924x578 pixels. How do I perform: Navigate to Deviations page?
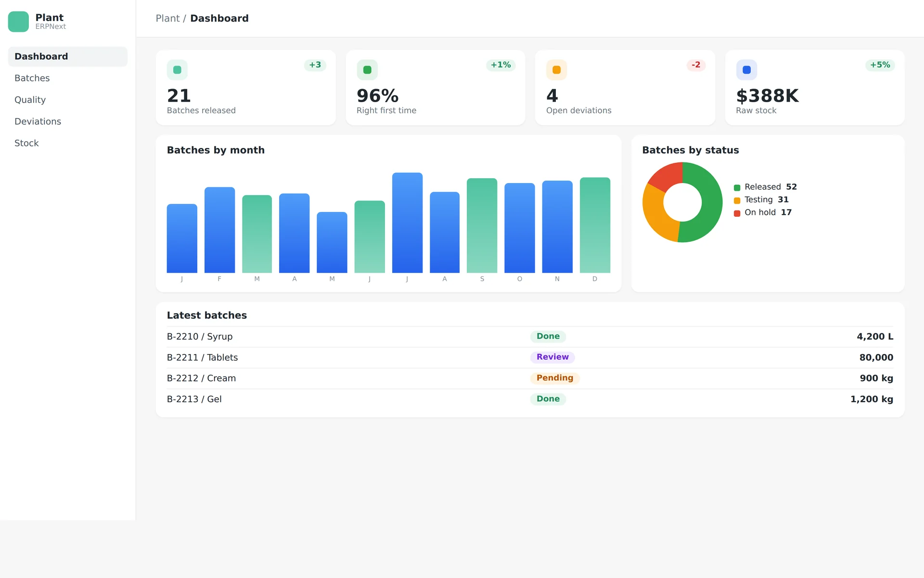pos(68,121)
